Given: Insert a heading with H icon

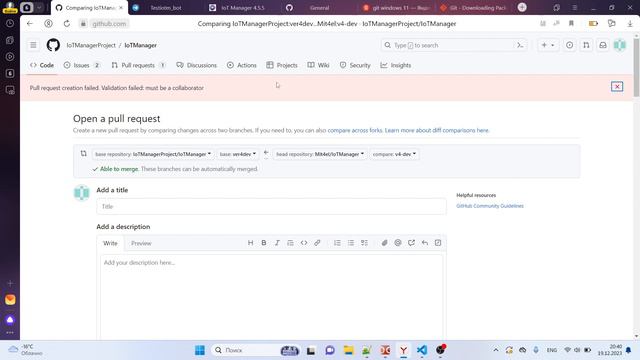Looking at the screenshot, I should (251, 243).
